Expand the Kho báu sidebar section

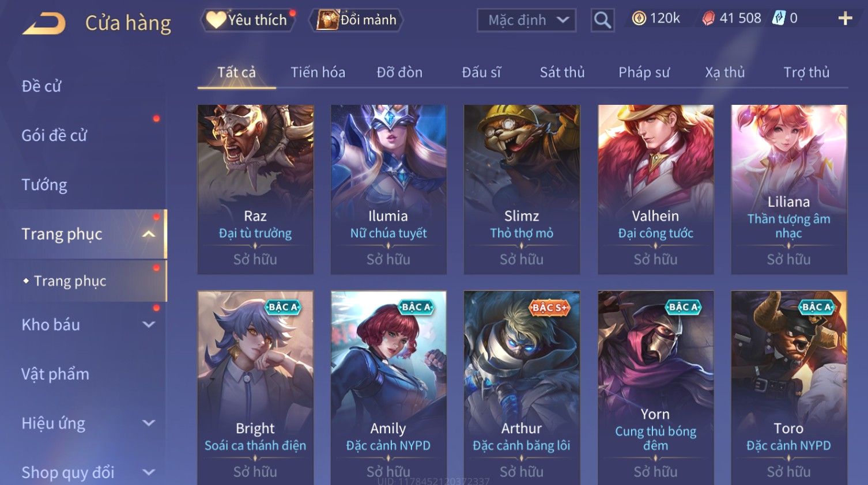pyautogui.click(x=149, y=325)
